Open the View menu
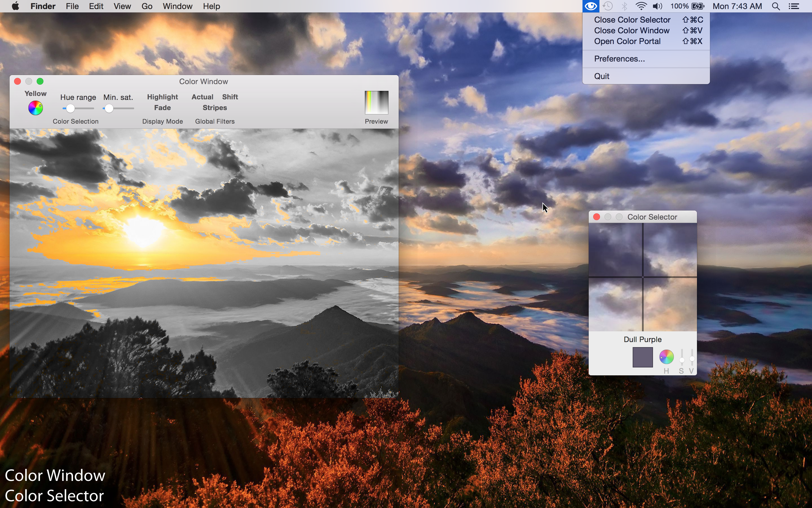The image size is (812, 508). [122, 6]
